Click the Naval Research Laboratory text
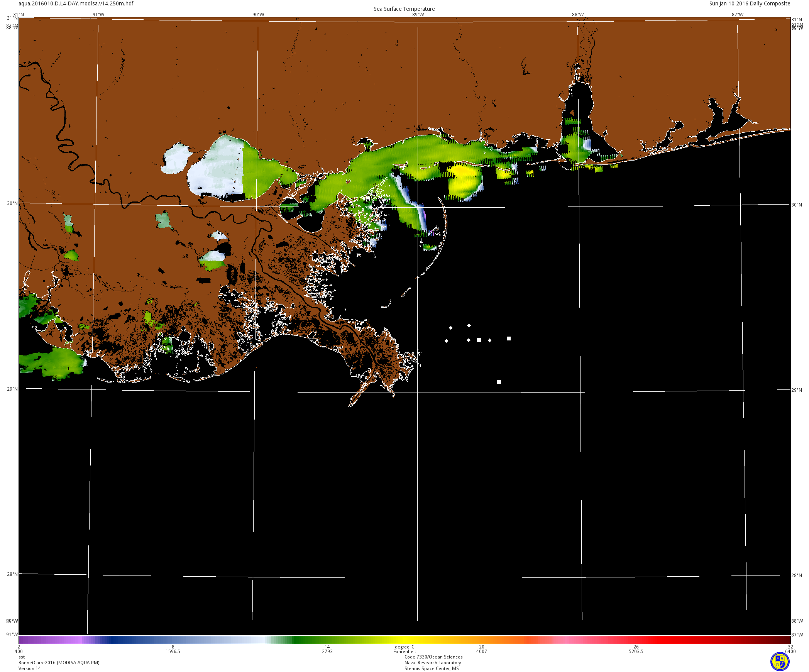The height and width of the screenshot is (672, 809). click(433, 663)
